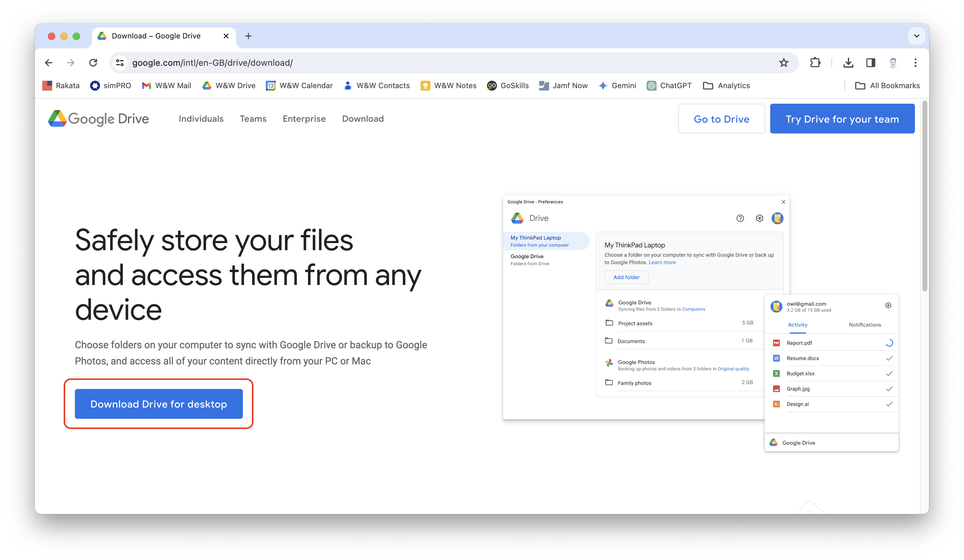
Task: Select the Enterprise navigation item
Action: tap(304, 119)
